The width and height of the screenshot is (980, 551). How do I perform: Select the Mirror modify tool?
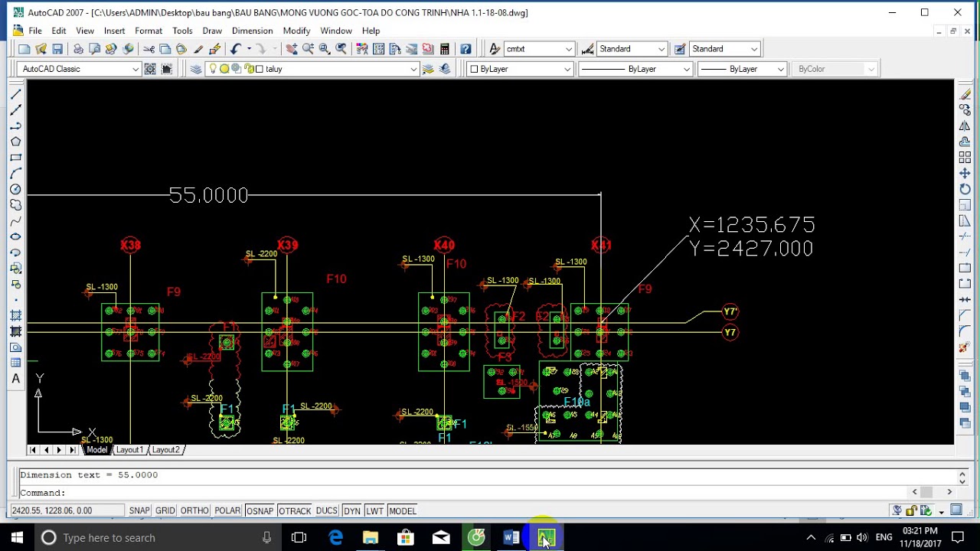tap(965, 126)
